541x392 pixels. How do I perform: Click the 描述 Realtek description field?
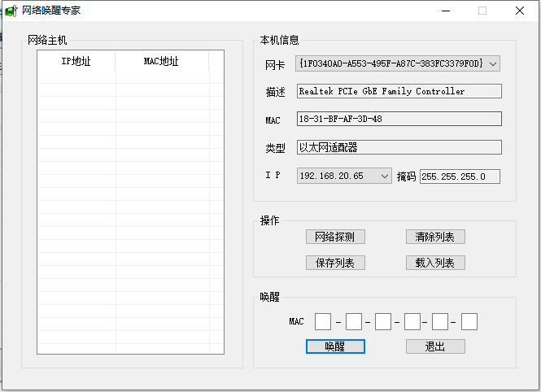[x=399, y=92]
